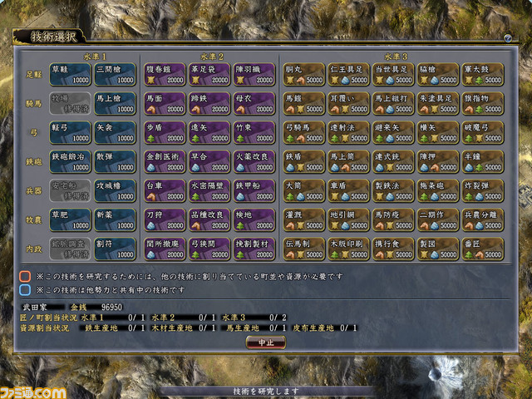
Task: Select the 草肥 technology
Action: (x=70, y=220)
